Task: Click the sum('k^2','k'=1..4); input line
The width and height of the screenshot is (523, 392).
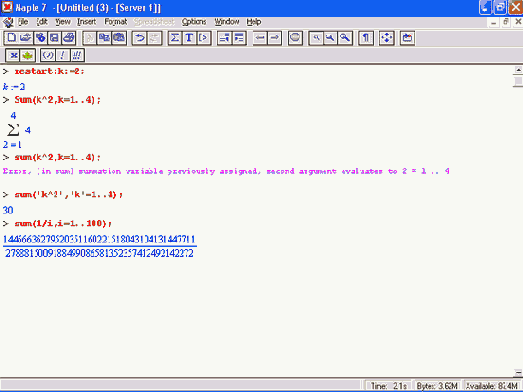Action: [69, 194]
